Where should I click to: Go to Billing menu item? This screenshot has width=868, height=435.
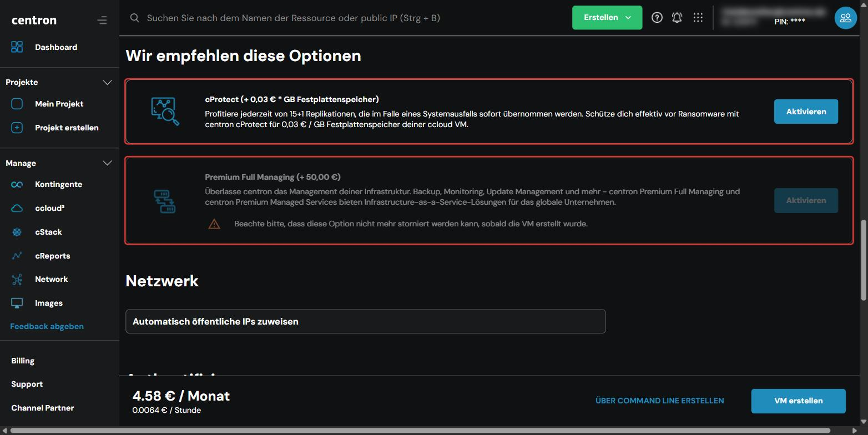[x=23, y=361]
